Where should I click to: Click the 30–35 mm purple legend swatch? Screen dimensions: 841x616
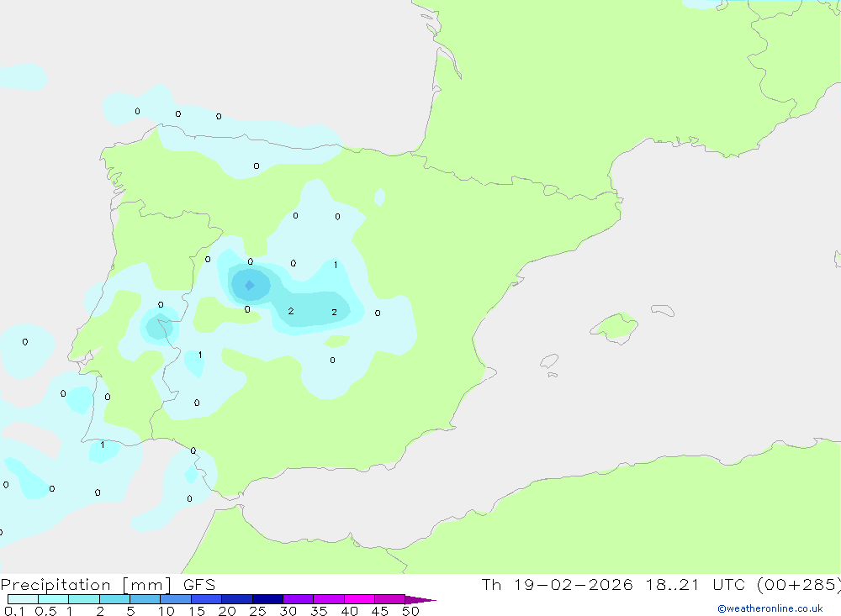pos(298,599)
